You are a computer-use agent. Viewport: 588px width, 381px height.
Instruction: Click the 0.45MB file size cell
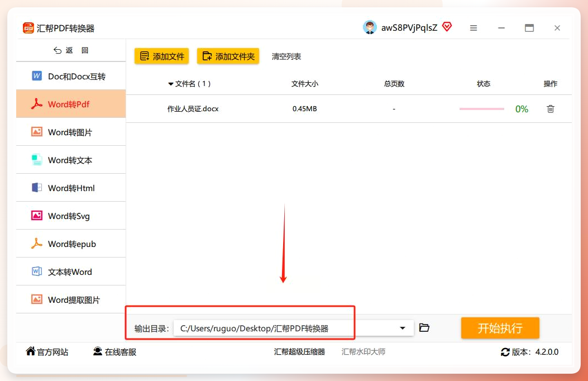[x=304, y=109]
